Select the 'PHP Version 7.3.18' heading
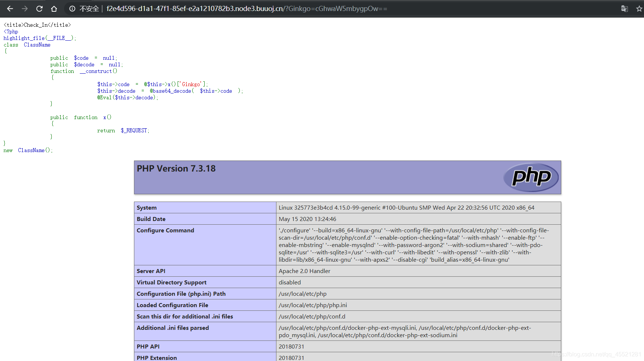The image size is (644, 361). coord(176,169)
